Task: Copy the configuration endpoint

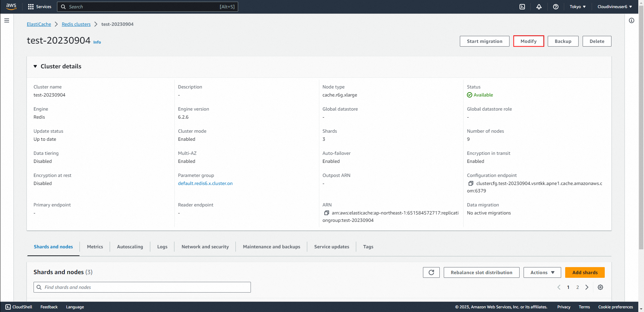Action: click(471, 183)
